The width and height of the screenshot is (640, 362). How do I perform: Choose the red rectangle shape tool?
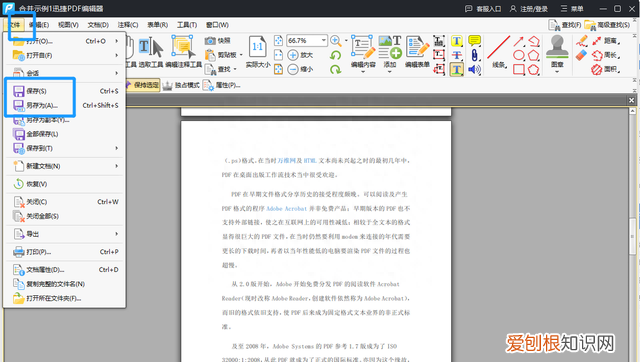click(x=519, y=69)
